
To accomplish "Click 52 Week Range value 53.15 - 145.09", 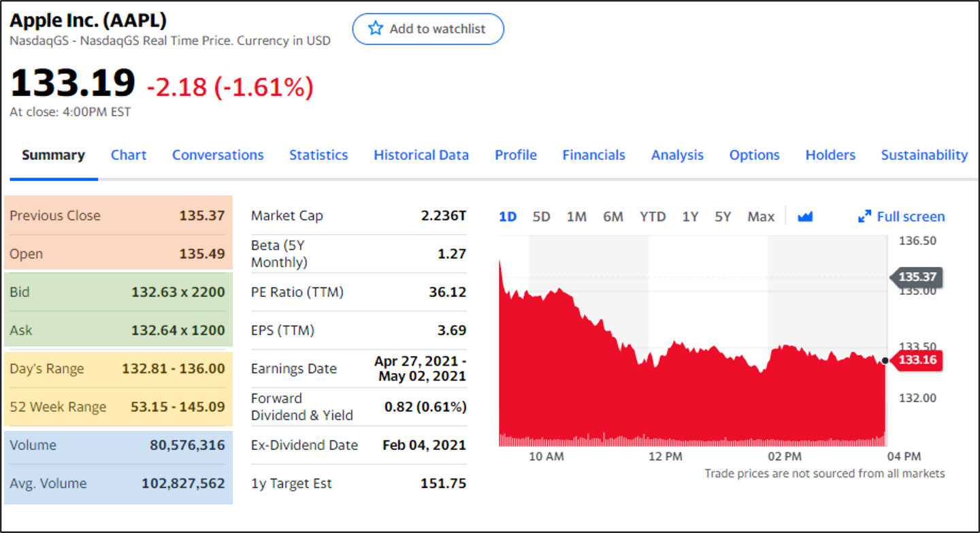I will [x=178, y=407].
